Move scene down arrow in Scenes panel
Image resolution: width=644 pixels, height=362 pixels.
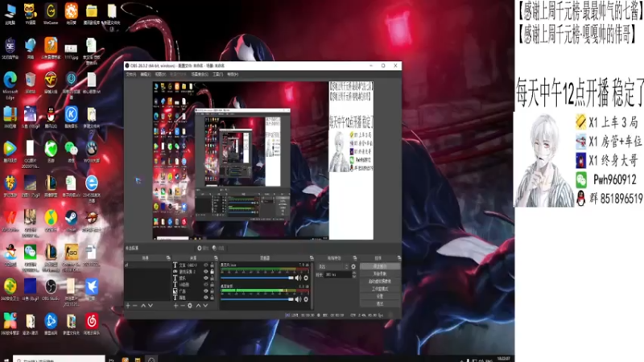tap(151, 306)
